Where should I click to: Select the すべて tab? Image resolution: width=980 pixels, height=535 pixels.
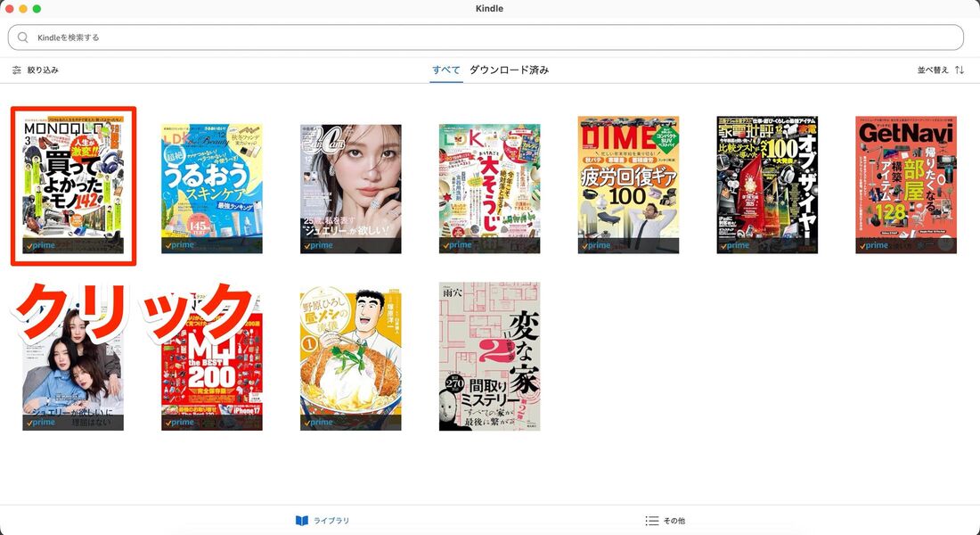[446, 69]
